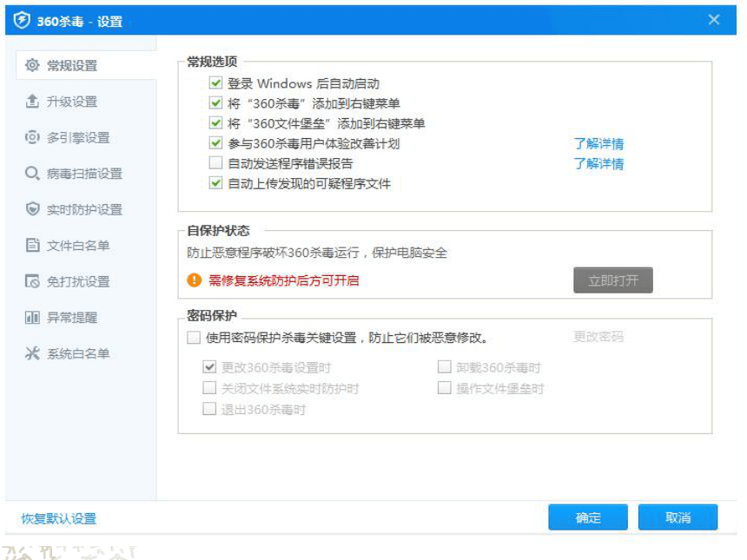747x560 pixels.
Task: Close the 360杀毒 settings dialog
Action: click(x=713, y=19)
